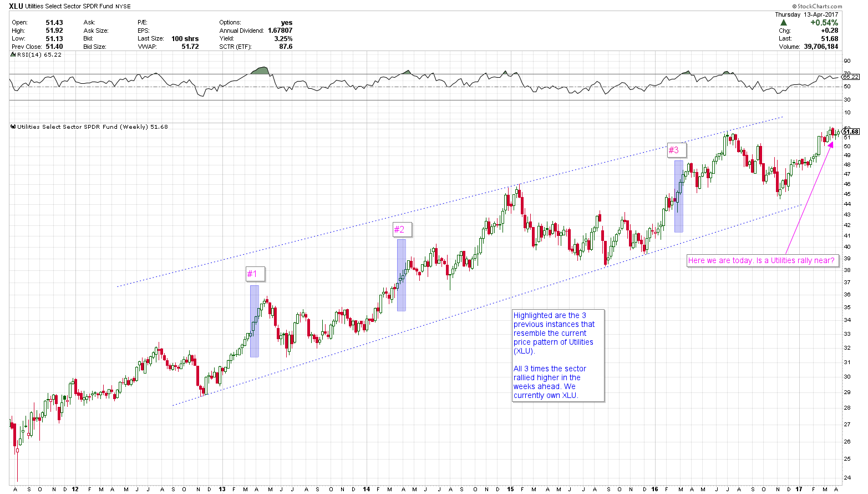Click the 24 price level on price axis
868x494 pixels.
point(847,477)
